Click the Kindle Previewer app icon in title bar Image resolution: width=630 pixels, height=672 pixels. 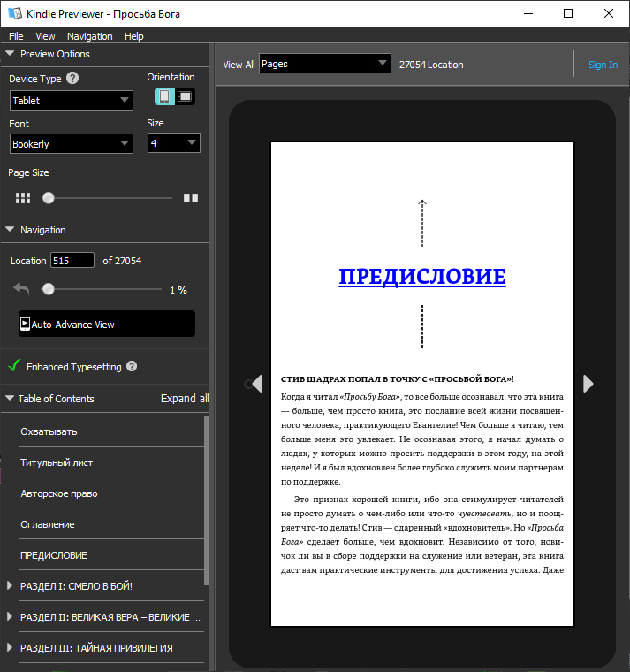[x=15, y=14]
